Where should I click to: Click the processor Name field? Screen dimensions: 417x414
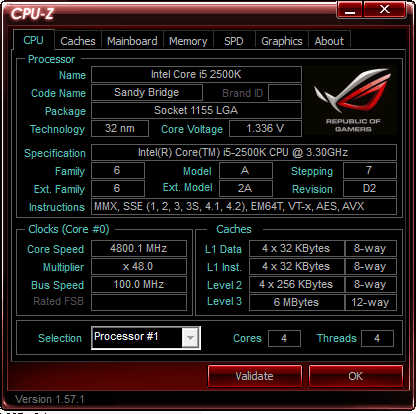click(196, 74)
